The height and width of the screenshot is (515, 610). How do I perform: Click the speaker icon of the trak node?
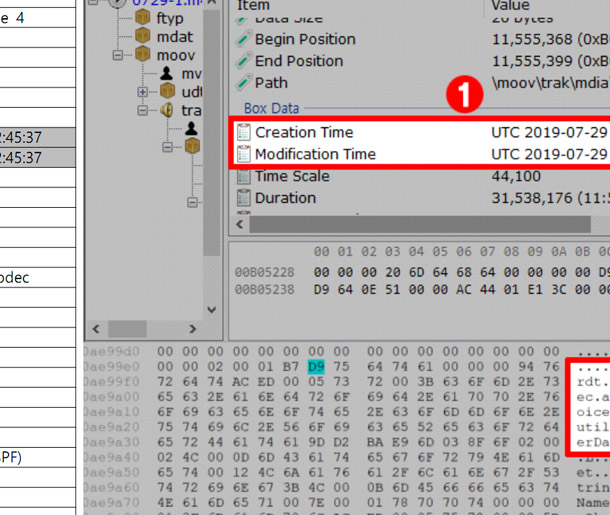(166, 110)
